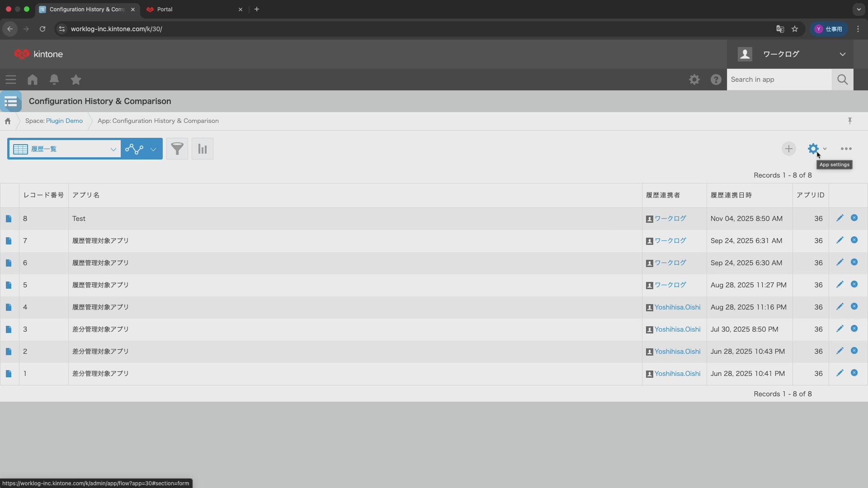Click the kintone help question mark icon

716,80
